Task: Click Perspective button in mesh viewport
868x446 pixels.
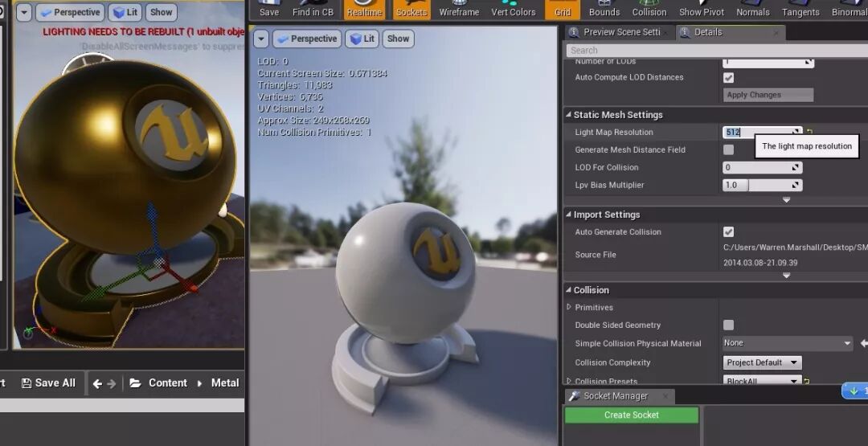Action: (x=307, y=39)
